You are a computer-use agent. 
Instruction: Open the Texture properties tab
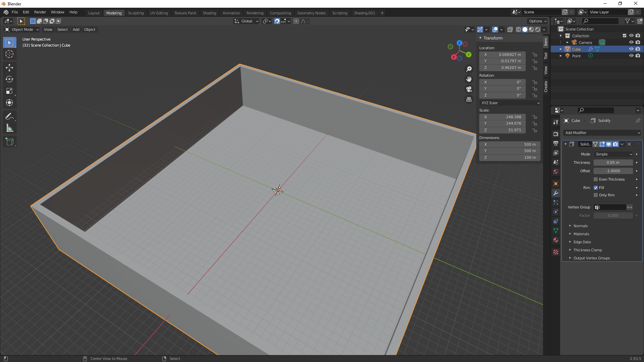pos(556,252)
